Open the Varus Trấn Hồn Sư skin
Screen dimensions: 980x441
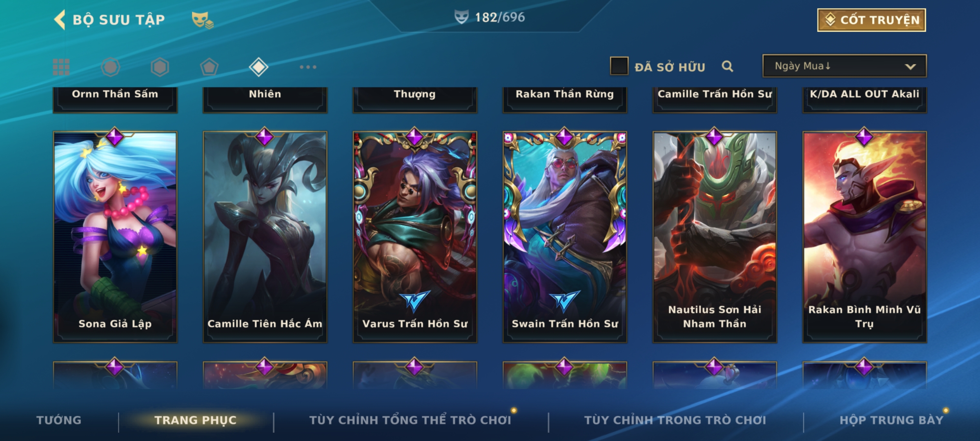(415, 237)
